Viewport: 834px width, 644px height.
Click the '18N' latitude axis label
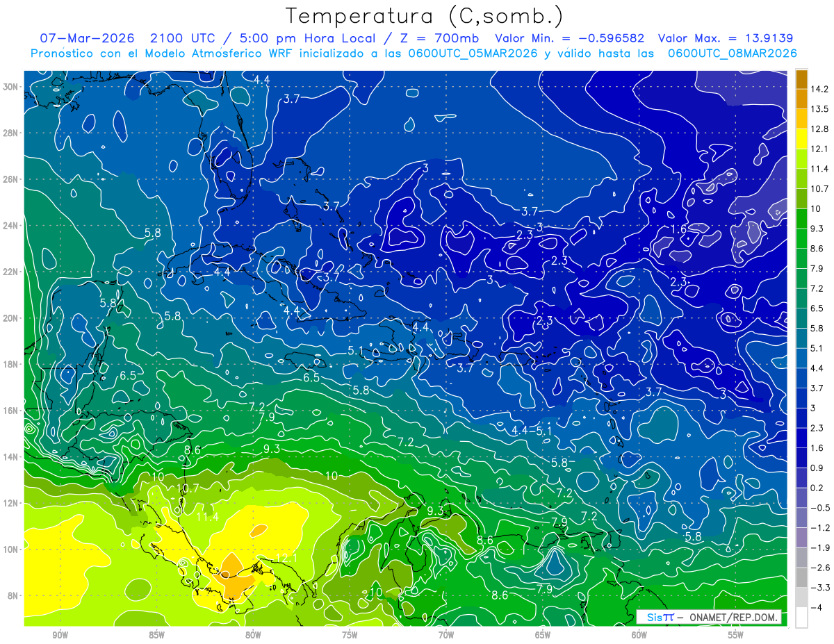(x=11, y=364)
